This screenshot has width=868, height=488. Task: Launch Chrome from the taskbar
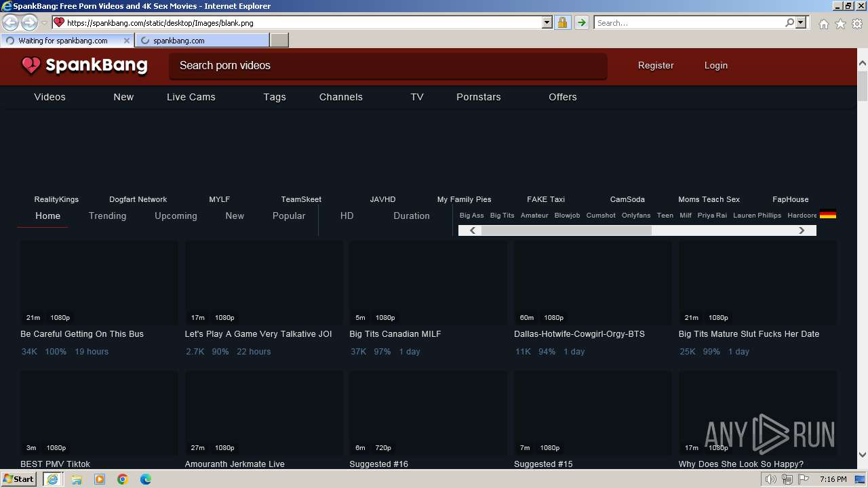pyautogui.click(x=123, y=479)
